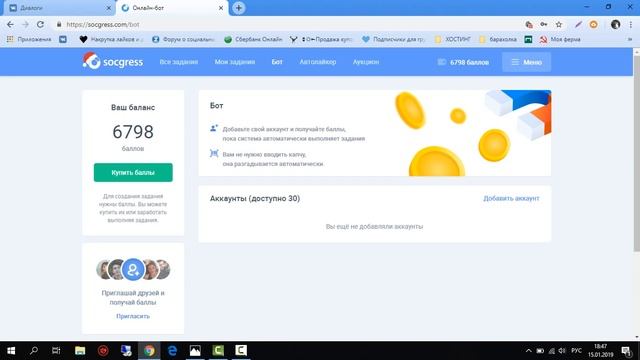Image resolution: width=640 pixels, height=360 pixels.
Task: Click the РУС language indicator
Action: click(576, 351)
